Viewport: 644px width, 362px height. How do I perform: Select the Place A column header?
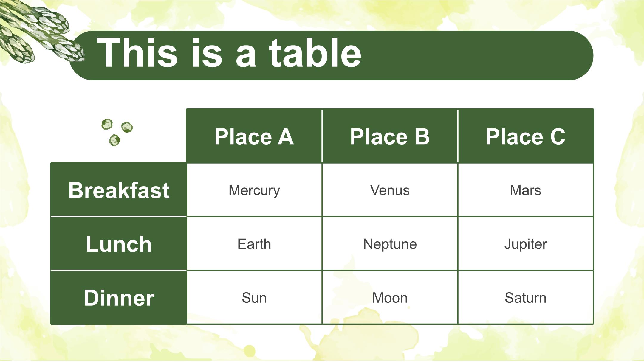pyautogui.click(x=254, y=136)
